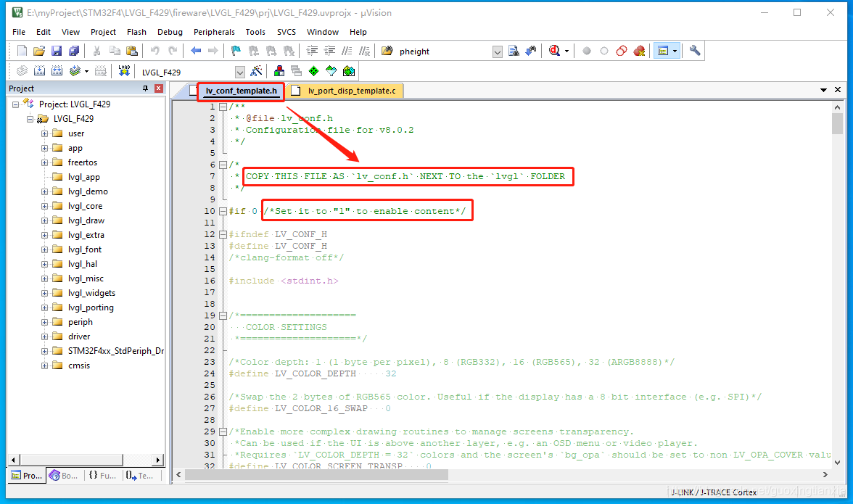Expand the lvgl_widgets group
Image resolution: width=853 pixels, height=504 pixels.
[45, 293]
